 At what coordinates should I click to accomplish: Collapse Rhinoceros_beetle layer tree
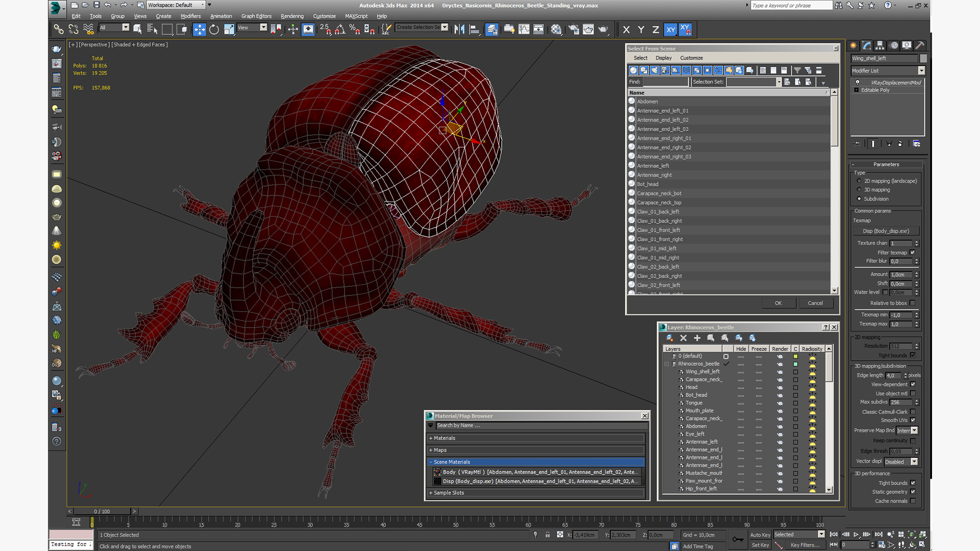coord(667,364)
